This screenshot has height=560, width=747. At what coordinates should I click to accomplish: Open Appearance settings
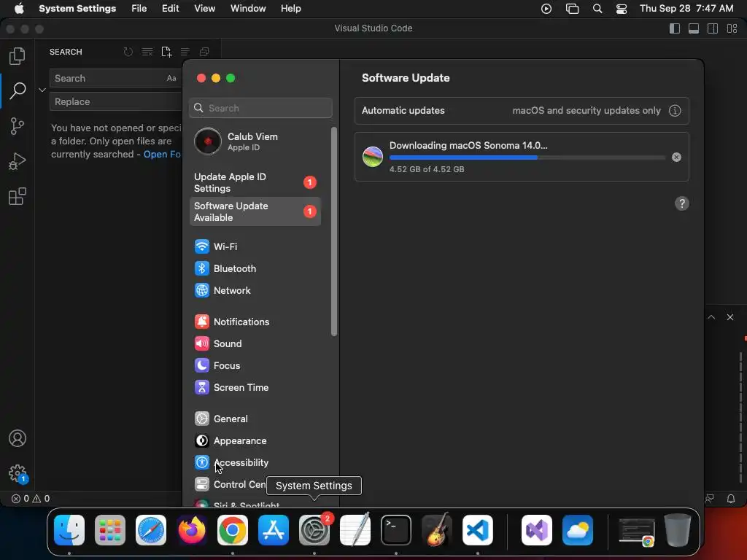(255, 441)
